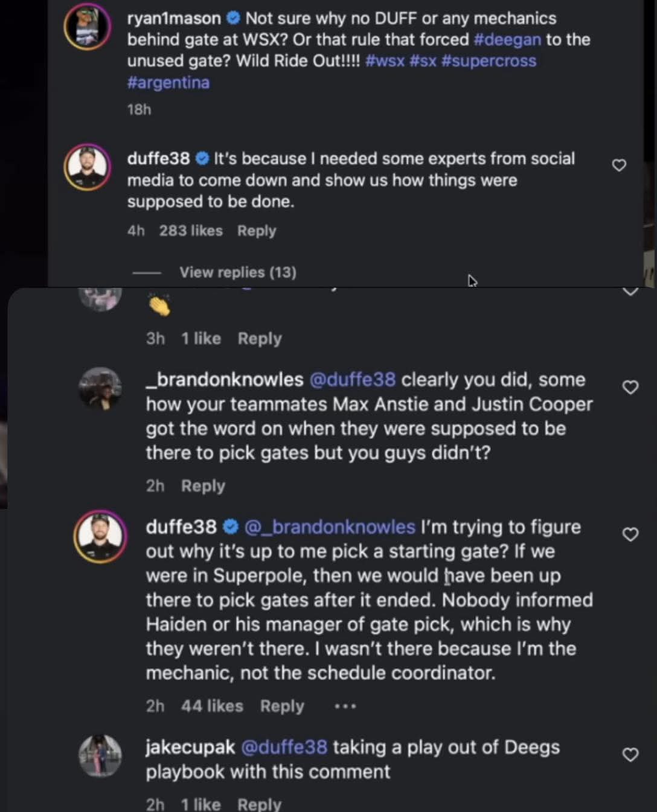The height and width of the screenshot is (812, 657).
Task: Like duffe38's starting gate reply
Action: pyautogui.click(x=630, y=534)
